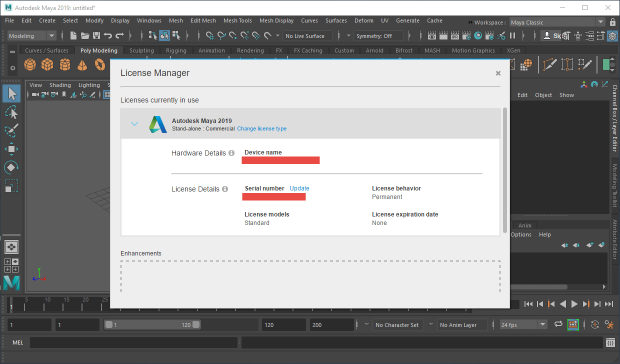Open the No Character Set dropdown arrow
The image size is (620, 364).
point(367,324)
